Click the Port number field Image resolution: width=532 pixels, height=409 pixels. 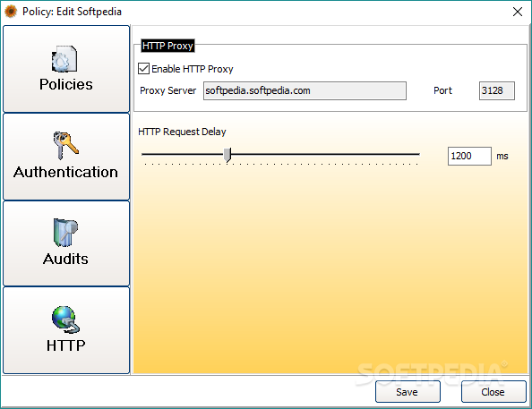pyautogui.click(x=497, y=91)
